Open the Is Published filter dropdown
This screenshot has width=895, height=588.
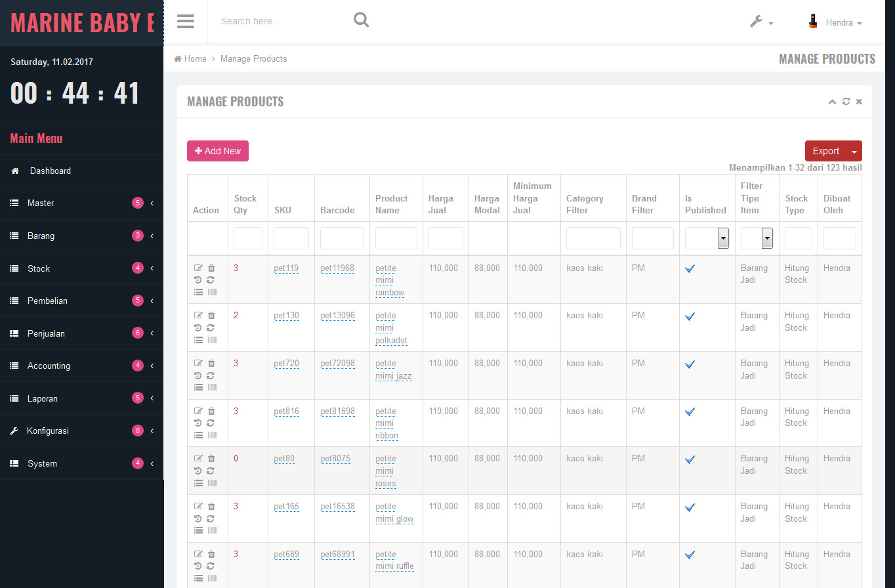pyautogui.click(x=723, y=238)
